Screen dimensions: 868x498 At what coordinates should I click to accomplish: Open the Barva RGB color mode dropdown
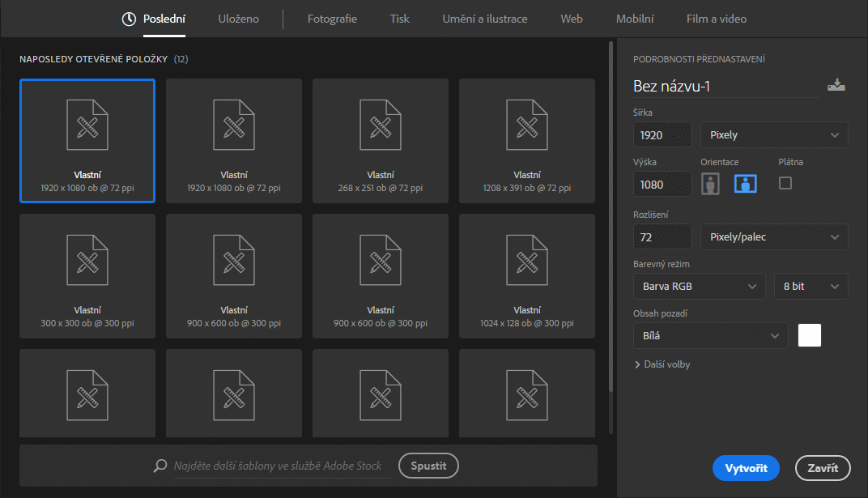coord(699,287)
